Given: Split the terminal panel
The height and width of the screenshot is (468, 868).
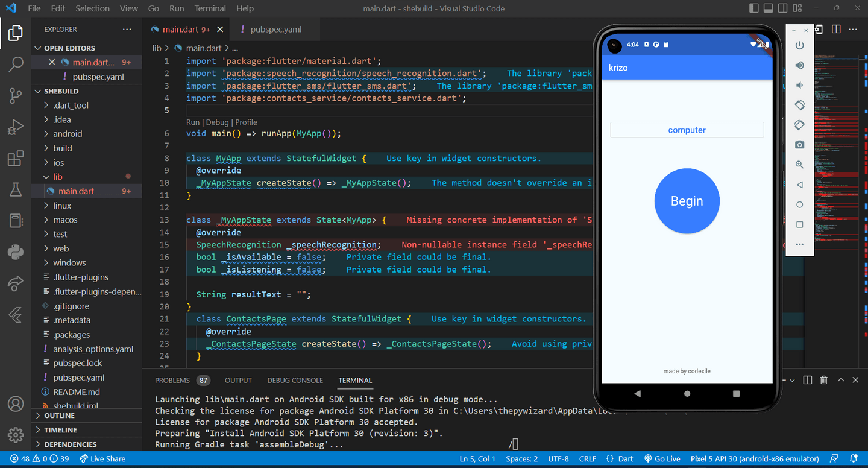Looking at the screenshot, I should coord(808,380).
